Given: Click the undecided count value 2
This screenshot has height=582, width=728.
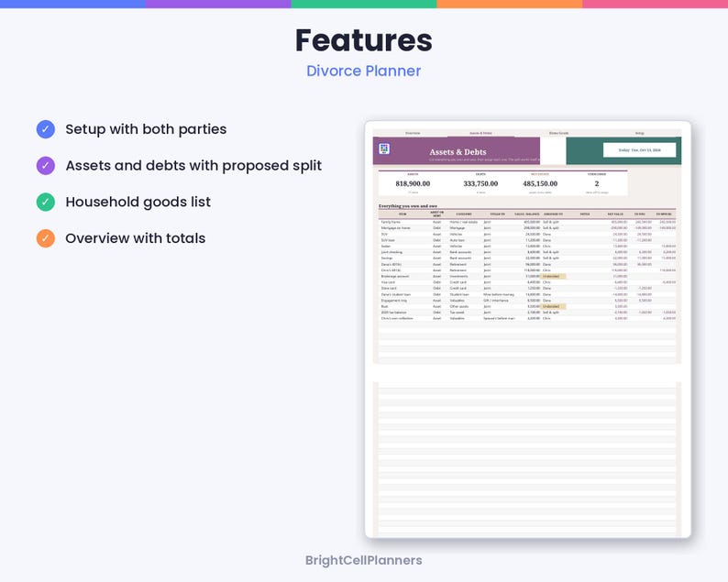Looking at the screenshot, I should pos(597,184).
